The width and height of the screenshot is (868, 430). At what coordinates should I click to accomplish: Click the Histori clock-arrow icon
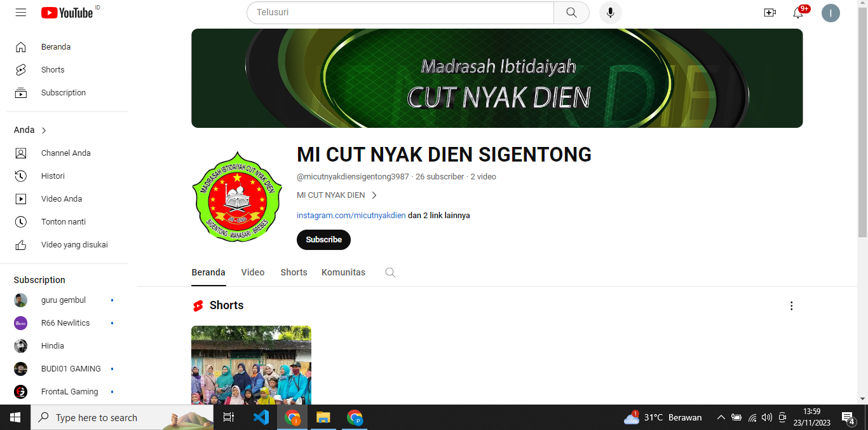click(21, 176)
